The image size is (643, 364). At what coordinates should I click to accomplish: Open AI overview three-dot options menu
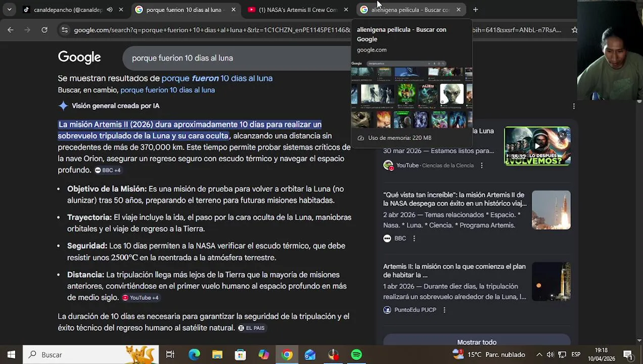pos(574,106)
